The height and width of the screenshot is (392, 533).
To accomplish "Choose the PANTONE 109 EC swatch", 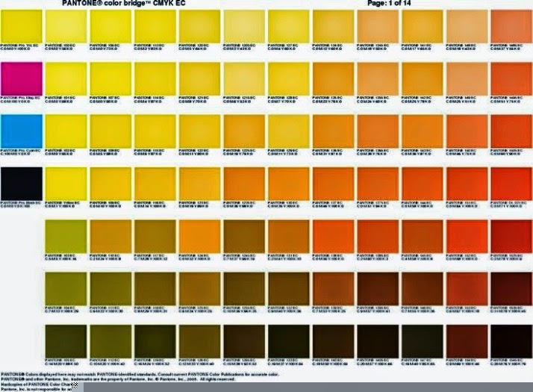I will pos(110,184).
